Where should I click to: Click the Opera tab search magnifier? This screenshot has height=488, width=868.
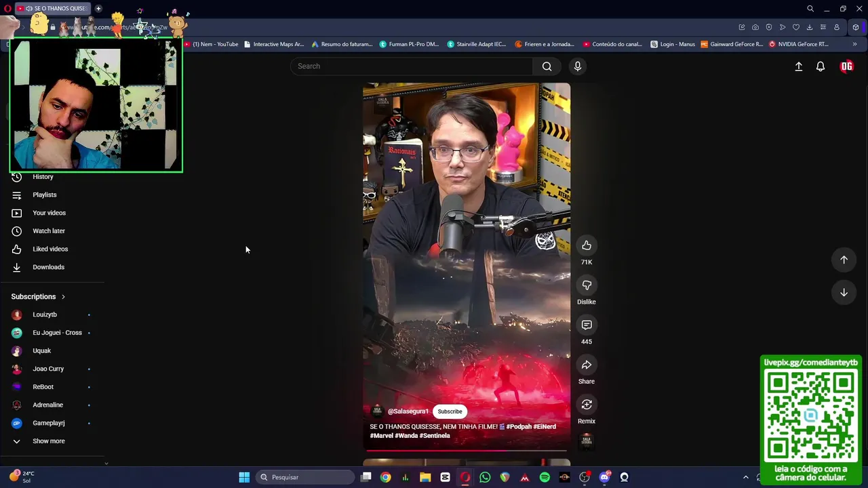click(810, 9)
